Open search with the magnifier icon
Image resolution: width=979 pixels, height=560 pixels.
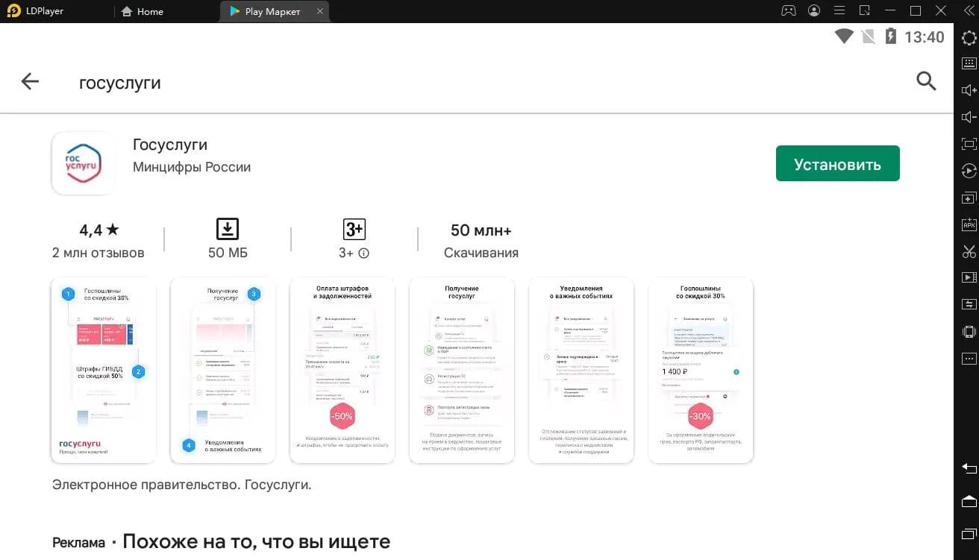[926, 81]
